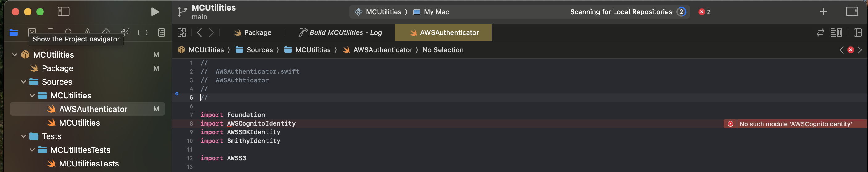
Task: Add an editor on the right
Action: [858, 32]
